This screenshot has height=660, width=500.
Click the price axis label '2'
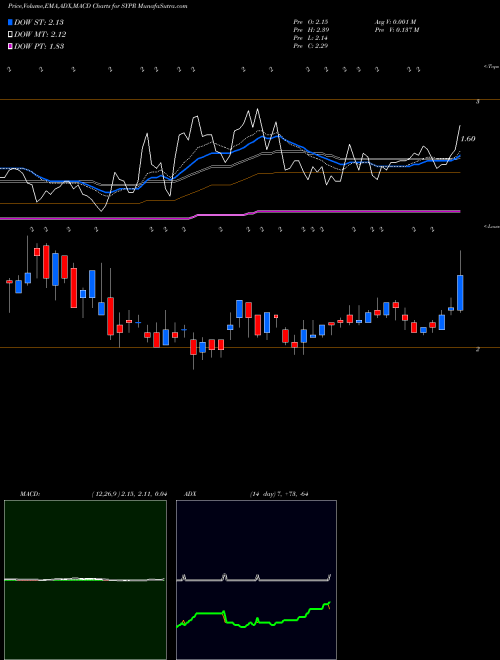pos(478,349)
